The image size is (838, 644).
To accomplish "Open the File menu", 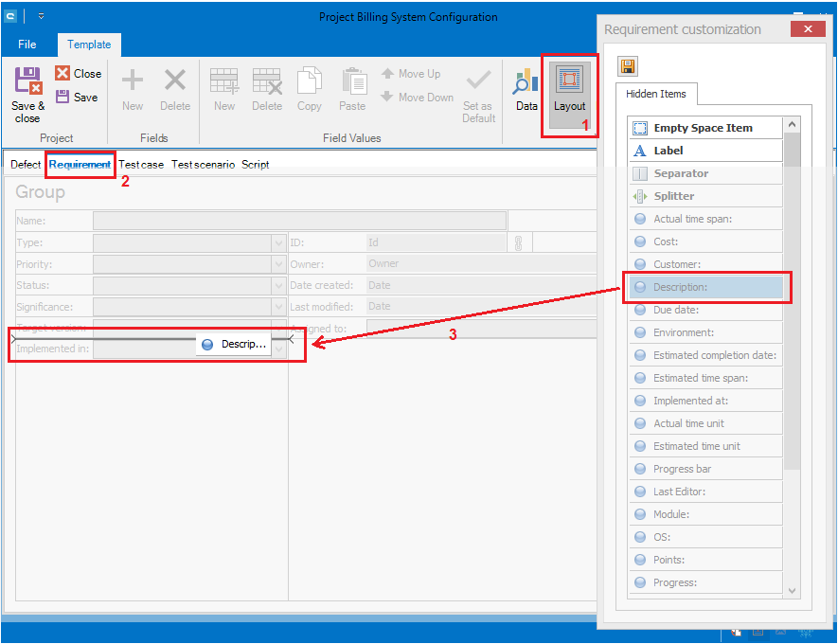I will pos(27,45).
